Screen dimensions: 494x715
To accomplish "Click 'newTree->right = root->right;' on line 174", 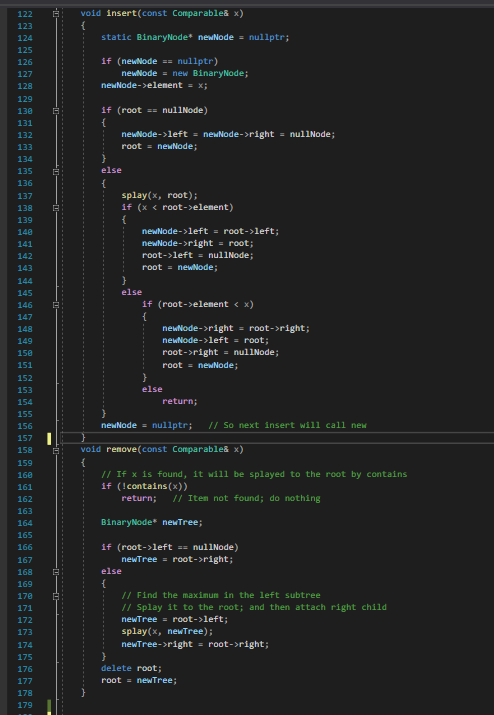I will [195, 644].
